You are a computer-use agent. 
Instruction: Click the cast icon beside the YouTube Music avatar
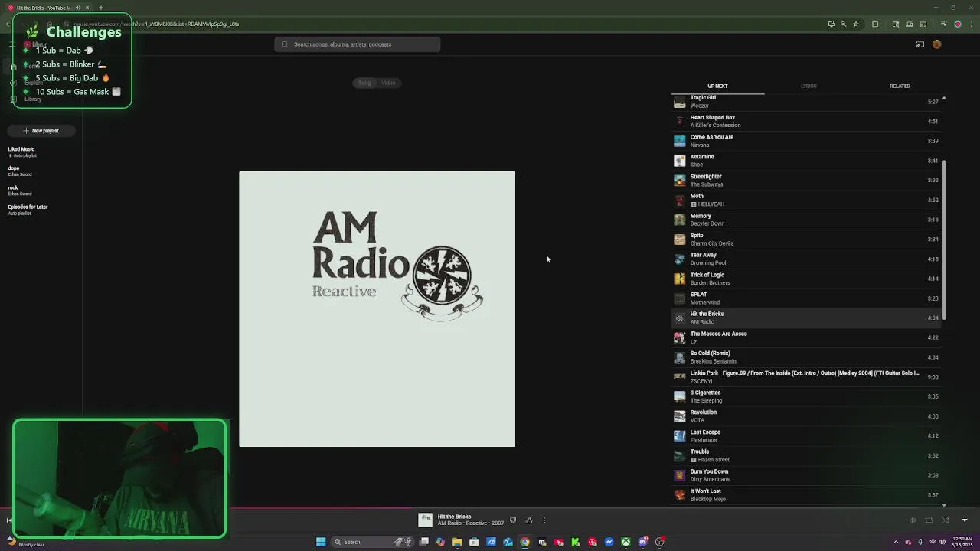click(x=920, y=44)
